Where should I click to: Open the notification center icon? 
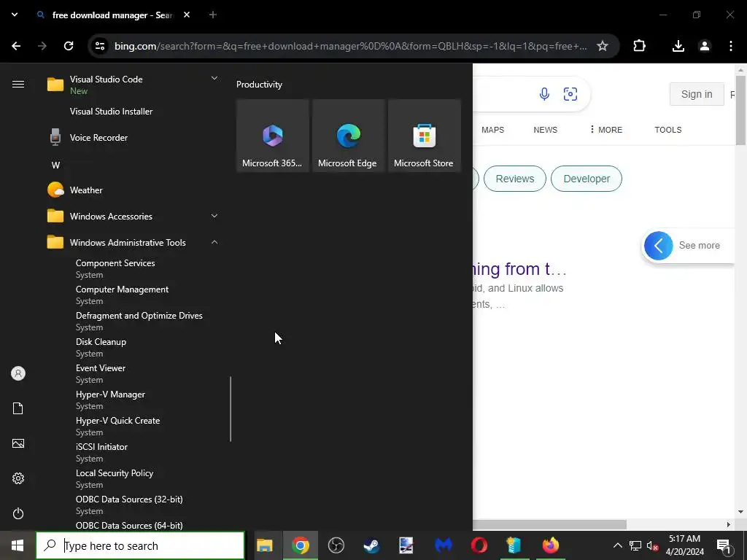point(724,545)
